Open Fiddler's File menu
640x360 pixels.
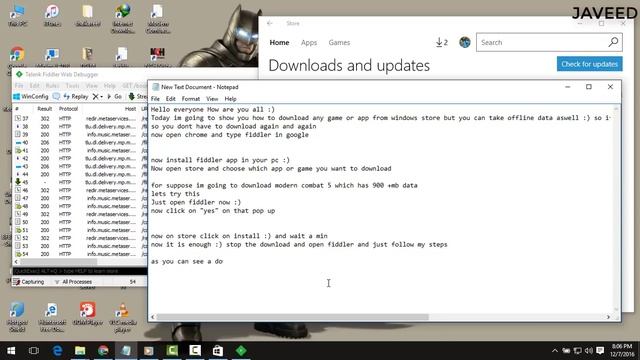[x=19, y=86]
